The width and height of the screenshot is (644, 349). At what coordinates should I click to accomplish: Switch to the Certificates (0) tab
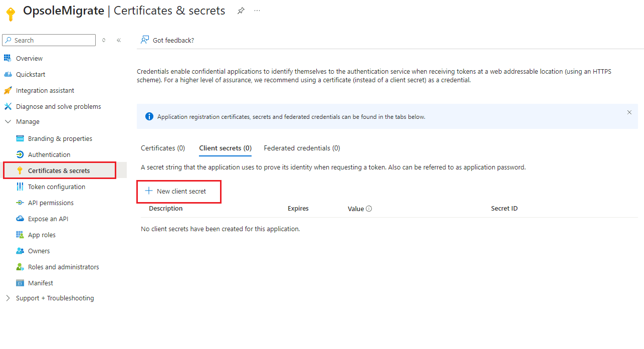[x=163, y=148]
